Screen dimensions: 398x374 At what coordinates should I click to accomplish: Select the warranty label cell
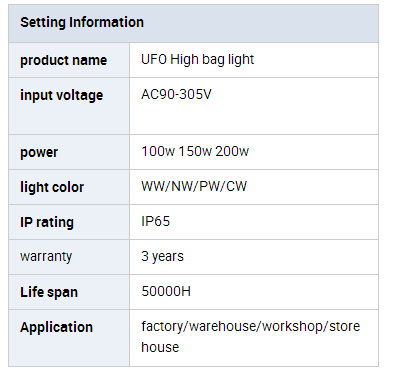click(69, 257)
